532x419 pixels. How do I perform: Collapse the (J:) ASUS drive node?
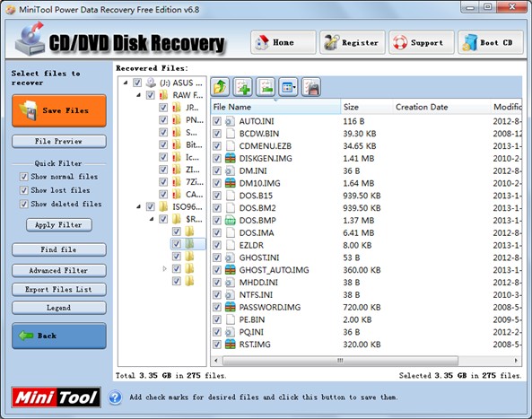[x=126, y=83]
